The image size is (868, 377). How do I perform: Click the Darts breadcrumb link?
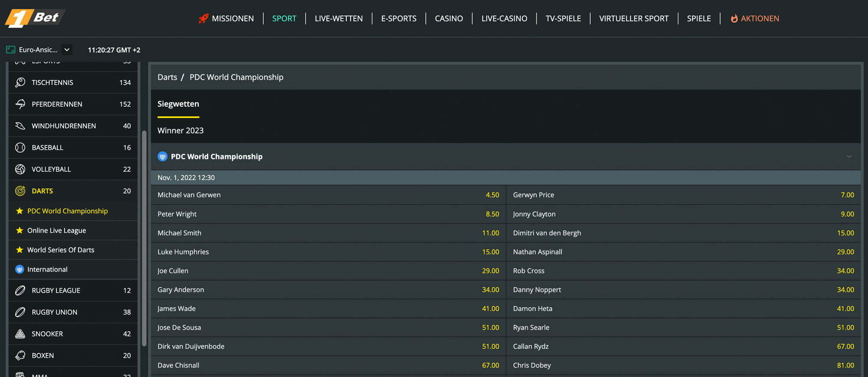click(x=167, y=77)
